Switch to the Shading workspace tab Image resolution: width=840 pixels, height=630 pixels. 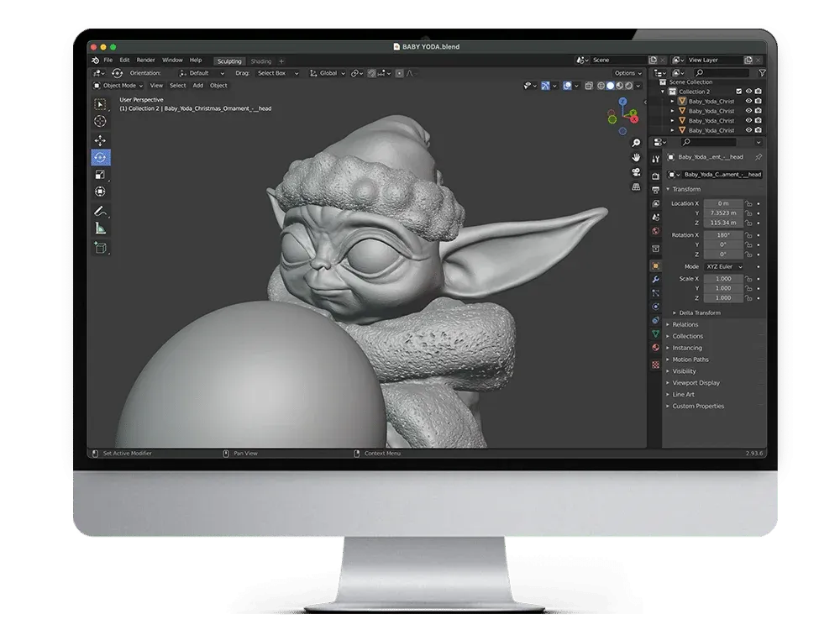click(261, 61)
